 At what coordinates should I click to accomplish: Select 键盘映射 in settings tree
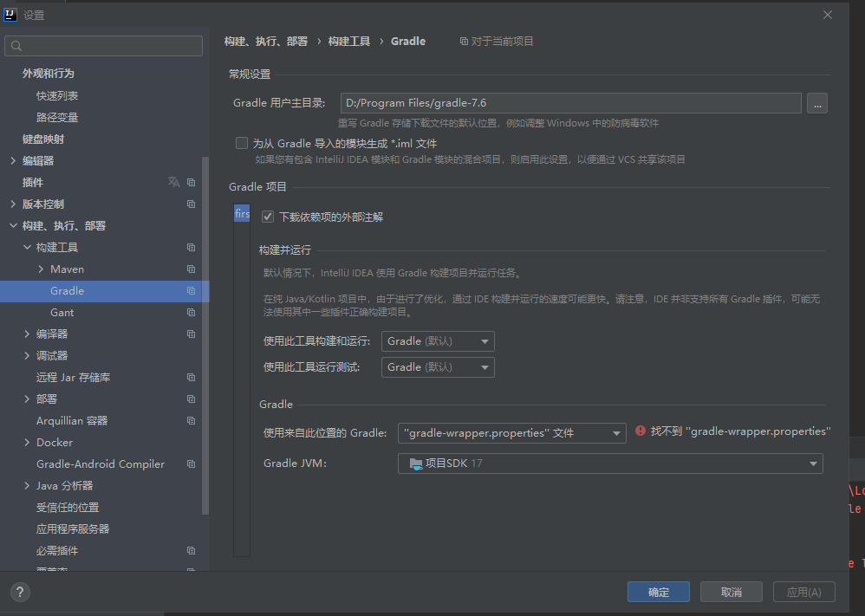(43, 139)
